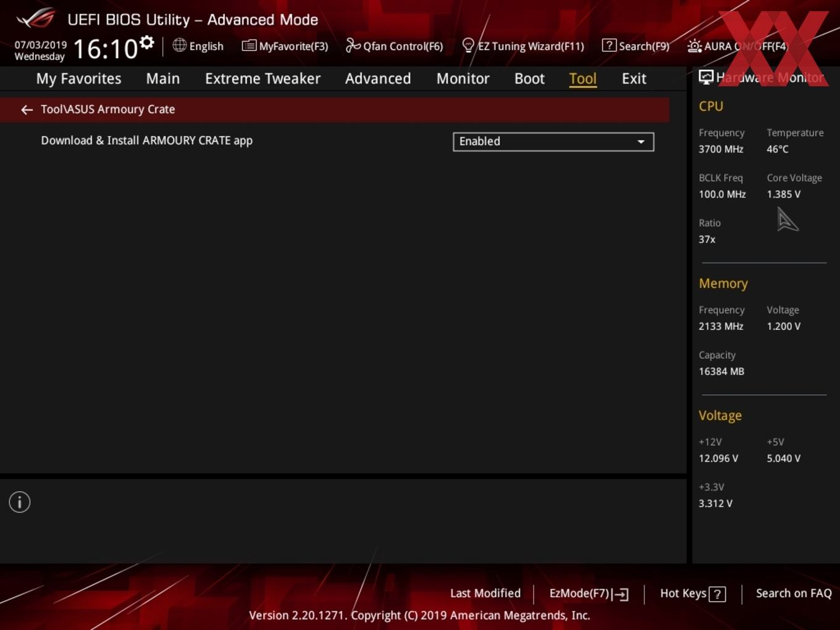The height and width of the screenshot is (630, 840).
Task: Click the Memory section heading
Action: (x=723, y=283)
